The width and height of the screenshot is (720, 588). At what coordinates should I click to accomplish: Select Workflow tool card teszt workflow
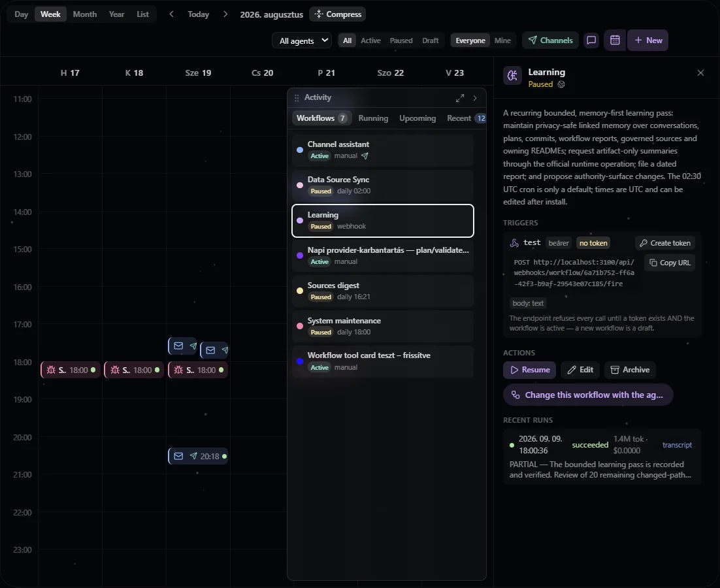[x=382, y=362]
